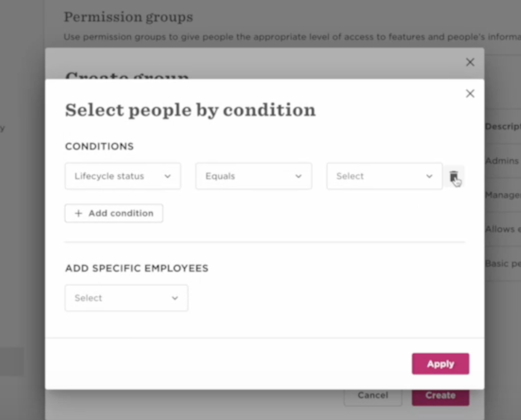Click the Description column header
Viewport: 521px width, 420px height.
(x=503, y=126)
